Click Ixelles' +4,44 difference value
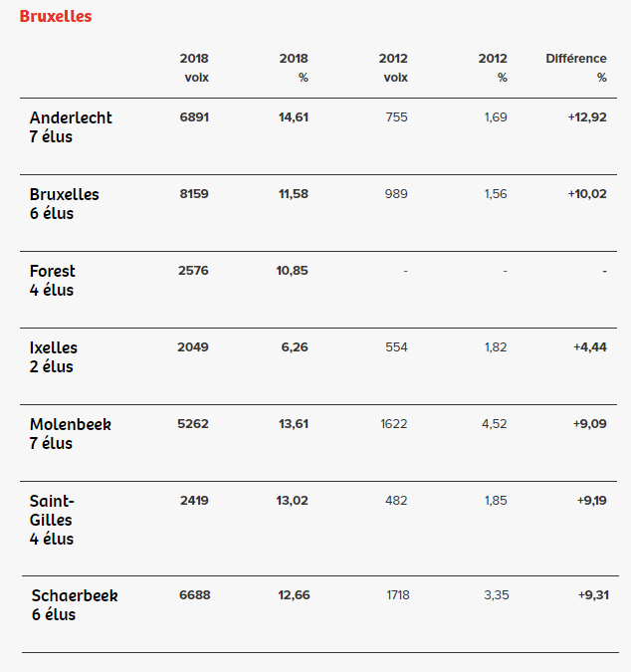631x672 pixels. pos(590,347)
